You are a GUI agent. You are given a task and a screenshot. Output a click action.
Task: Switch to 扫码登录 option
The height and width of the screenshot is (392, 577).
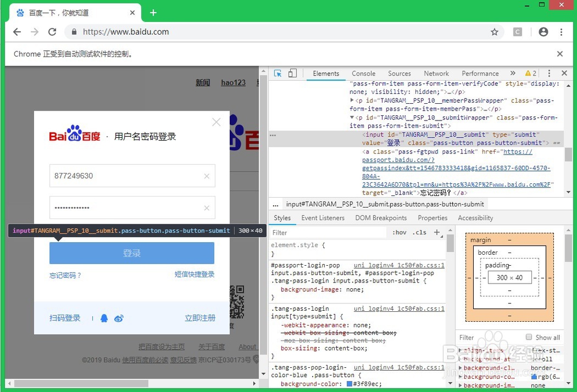pyautogui.click(x=65, y=318)
